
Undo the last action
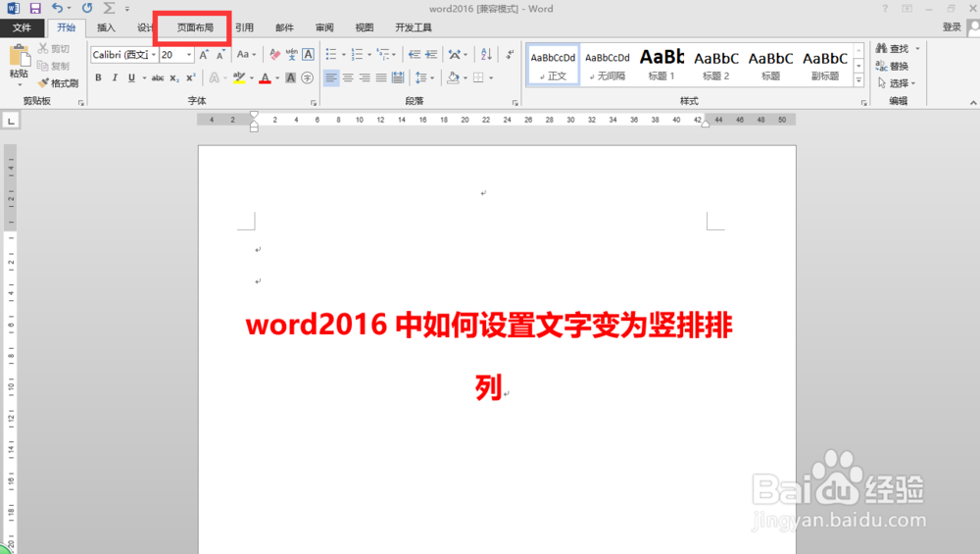coord(58,8)
